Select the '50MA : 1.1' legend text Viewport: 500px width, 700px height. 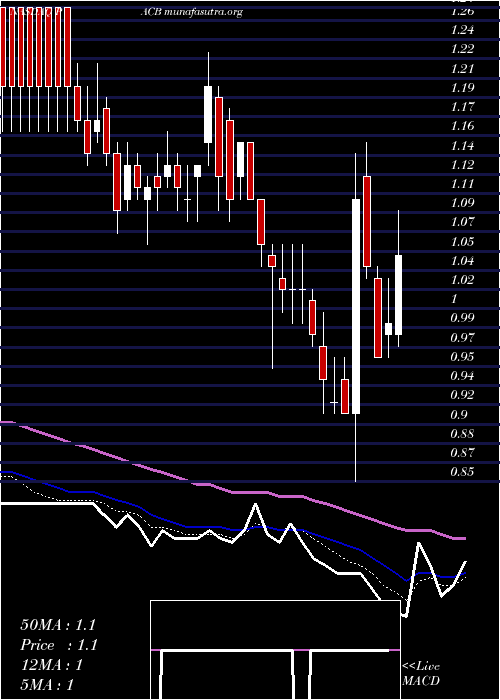pyautogui.click(x=58, y=625)
